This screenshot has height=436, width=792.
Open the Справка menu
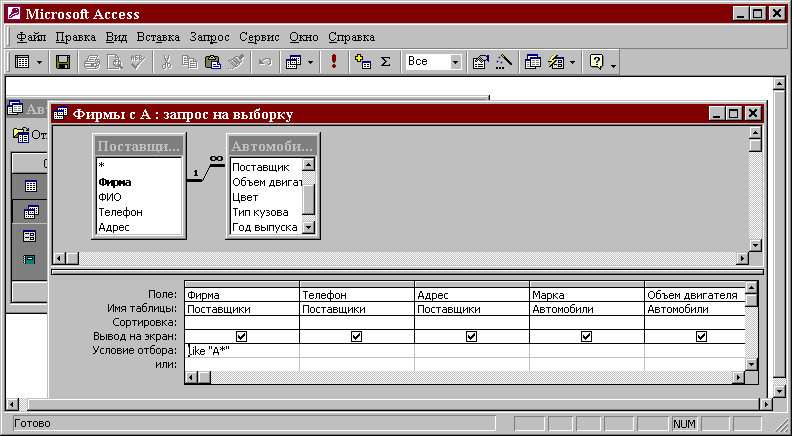(352, 37)
